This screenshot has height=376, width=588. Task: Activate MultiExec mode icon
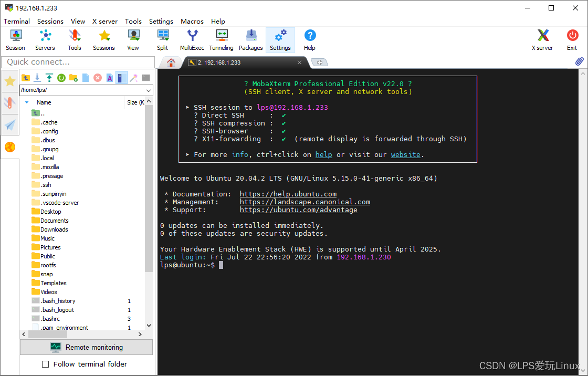pyautogui.click(x=192, y=40)
